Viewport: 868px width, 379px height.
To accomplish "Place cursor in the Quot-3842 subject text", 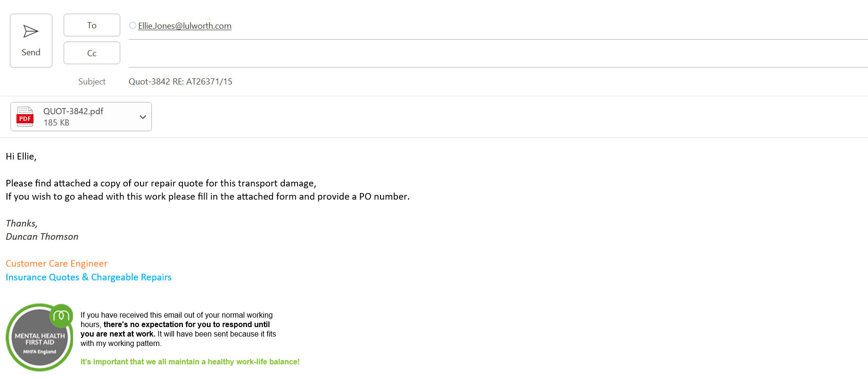I will tap(181, 82).
